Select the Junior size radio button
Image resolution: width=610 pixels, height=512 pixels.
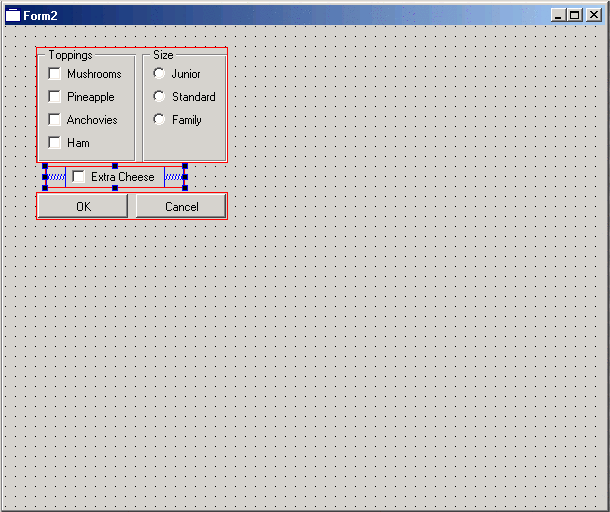point(159,74)
